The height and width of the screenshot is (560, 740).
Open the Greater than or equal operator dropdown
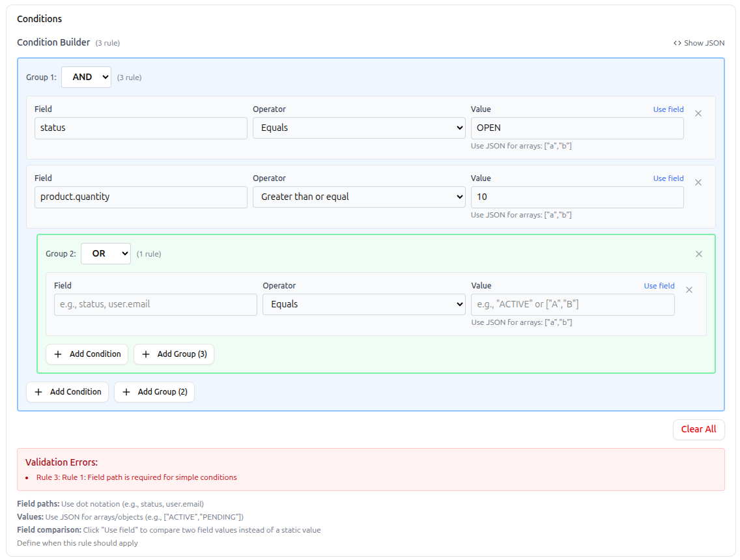point(359,197)
